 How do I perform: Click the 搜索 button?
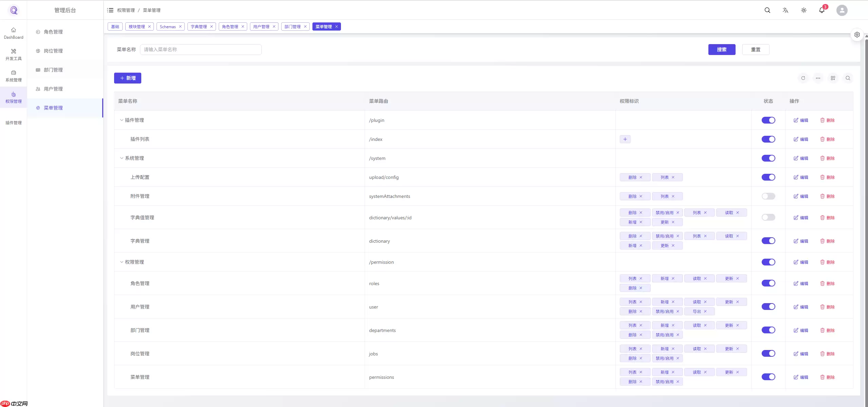[x=722, y=50]
